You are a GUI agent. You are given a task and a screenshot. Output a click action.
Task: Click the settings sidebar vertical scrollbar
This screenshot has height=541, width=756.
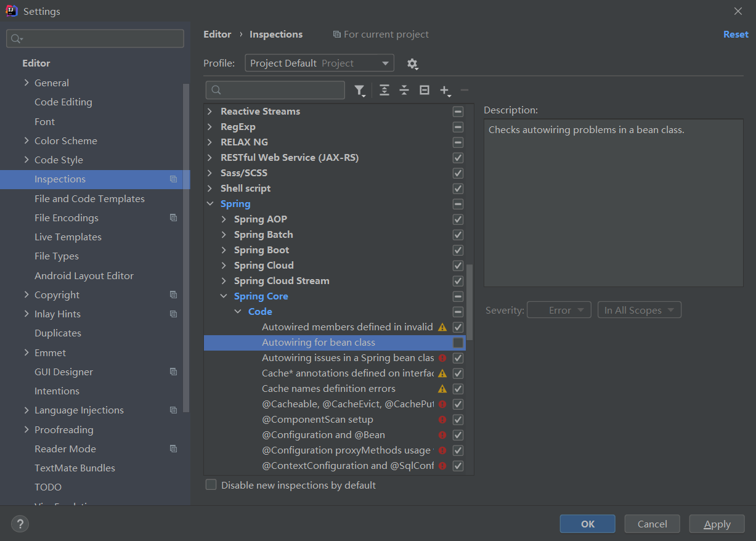(187, 246)
